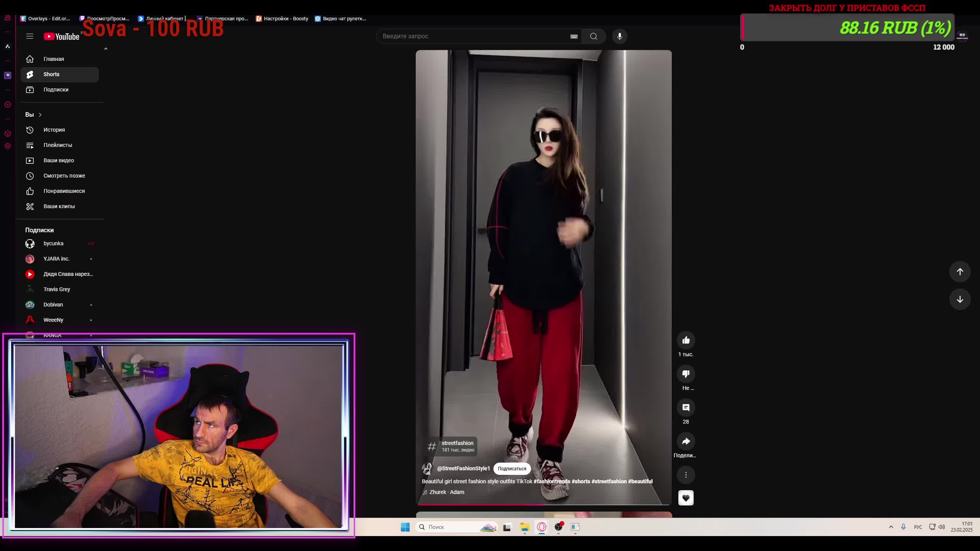Screen dimensions: 980x551
Task: Go to previous short with up arrow
Action: [x=960, y=272]
